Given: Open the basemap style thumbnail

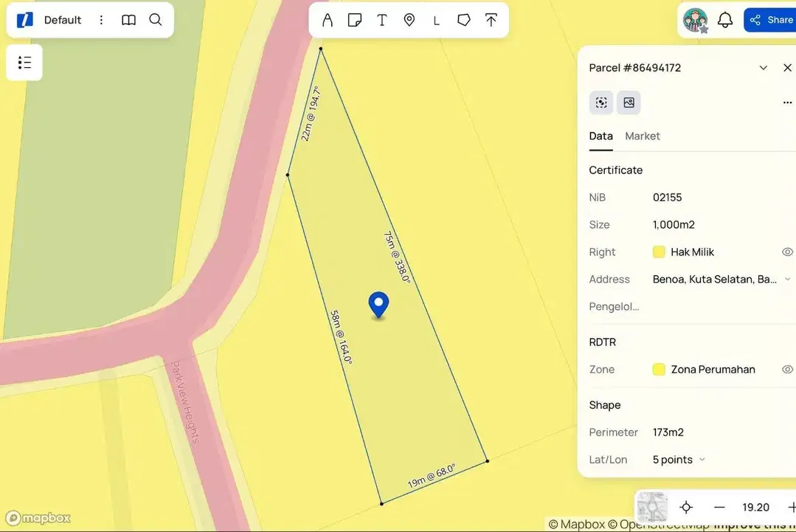Looking at the screenshot, I should coord(652,507).
